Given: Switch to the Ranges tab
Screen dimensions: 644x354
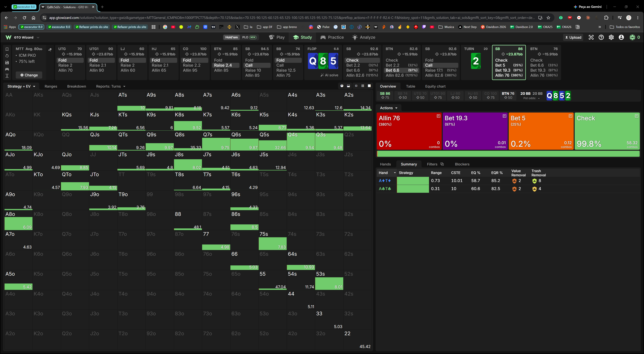Looking at the screenshot, I should click(x=51, y=86).
